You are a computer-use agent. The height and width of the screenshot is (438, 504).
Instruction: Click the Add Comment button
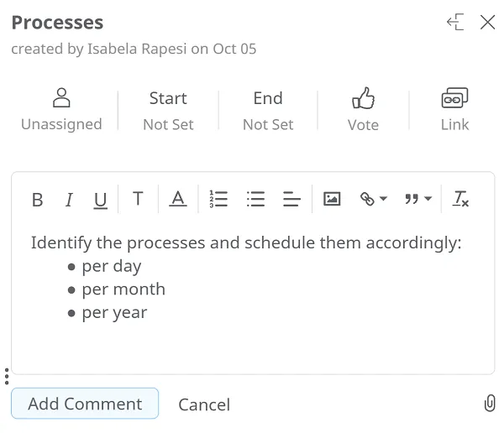[x=85, y=404]
